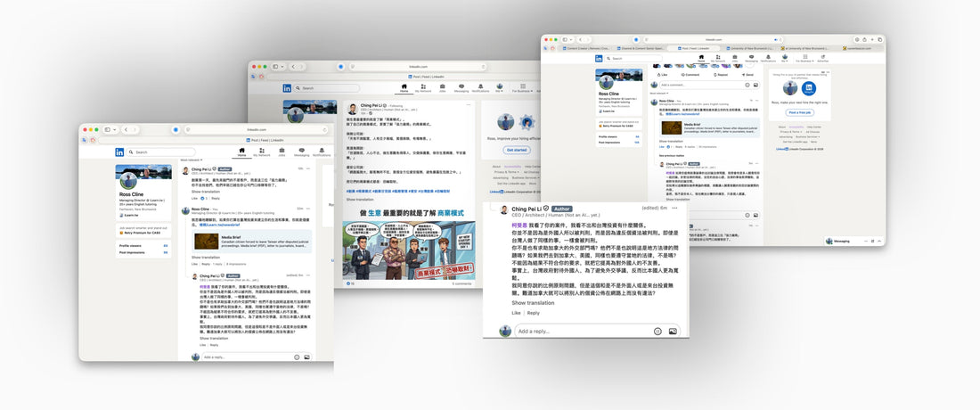
Task: Click Like under the enlarged comment
Action: [x=516, y=313]
